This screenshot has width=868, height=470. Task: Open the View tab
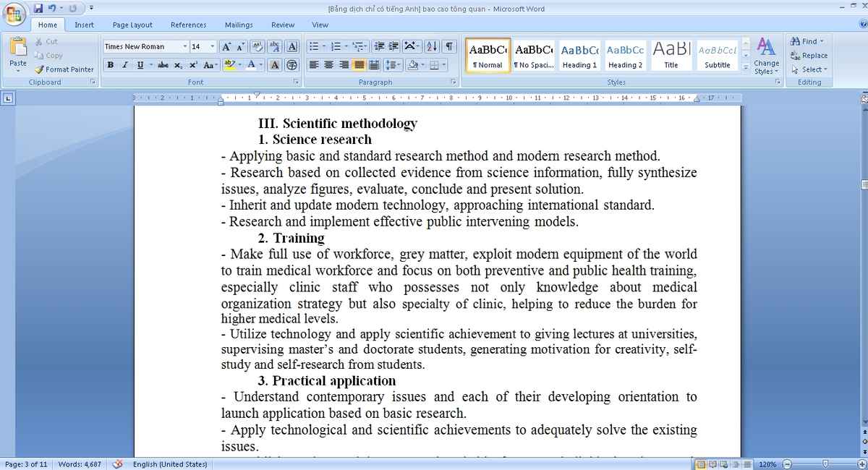pos(320,25)
